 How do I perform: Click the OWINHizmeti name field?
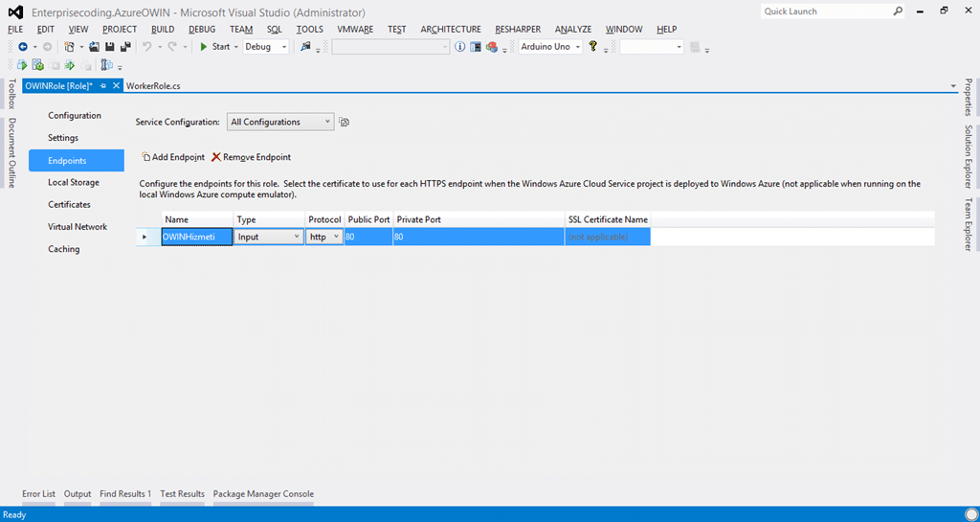[197, 237]
